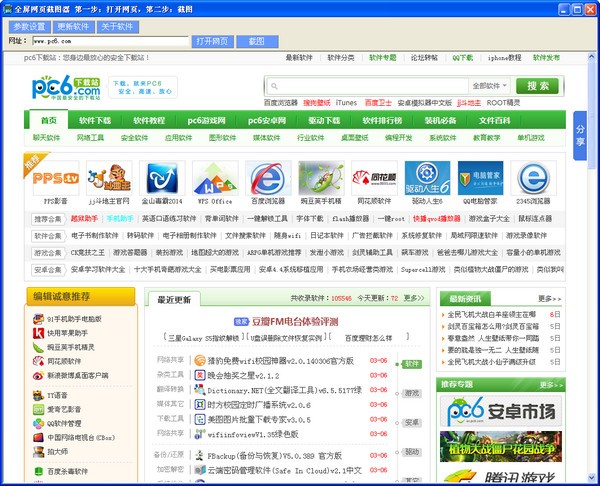Click the 猎豹免费wifi list item icon

tap(200, 360)
